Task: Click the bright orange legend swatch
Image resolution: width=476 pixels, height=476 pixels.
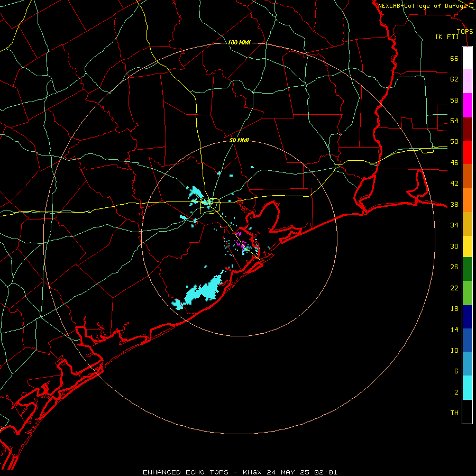Action: tap(467, 200)
